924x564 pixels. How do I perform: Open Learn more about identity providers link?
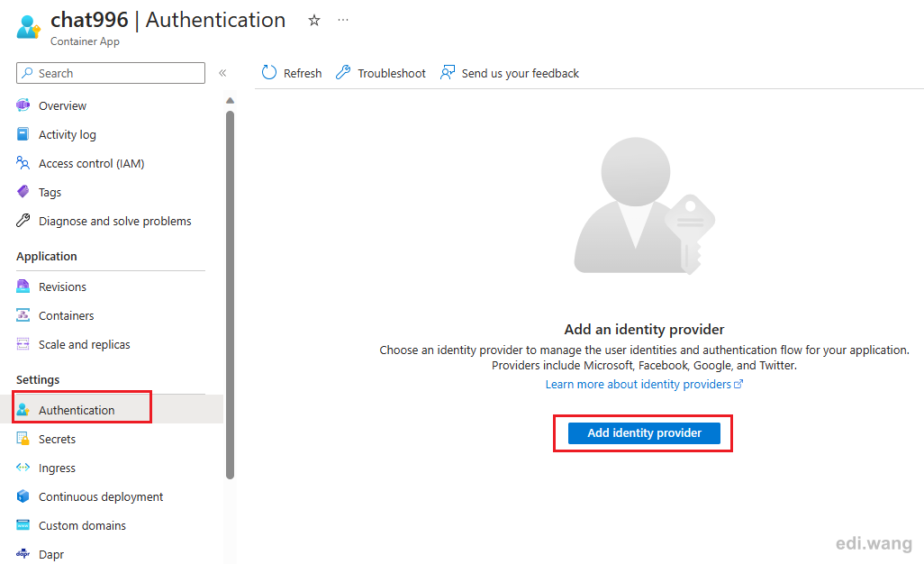[644, 384]
